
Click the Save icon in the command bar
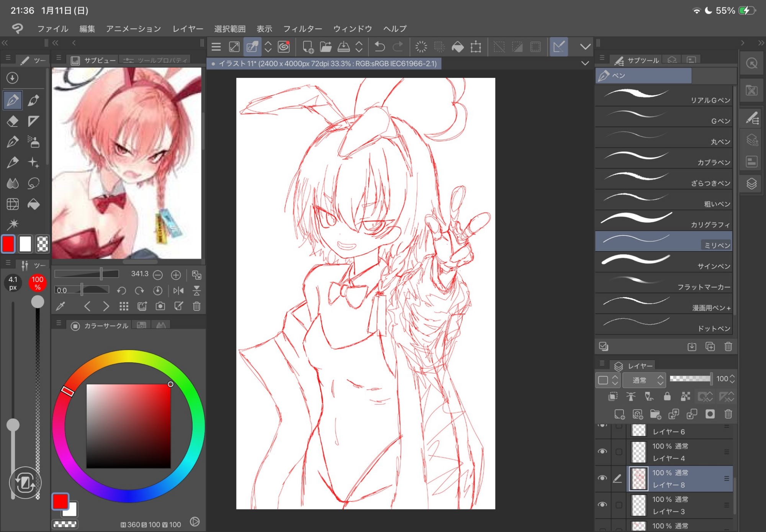tap(343, 47)
